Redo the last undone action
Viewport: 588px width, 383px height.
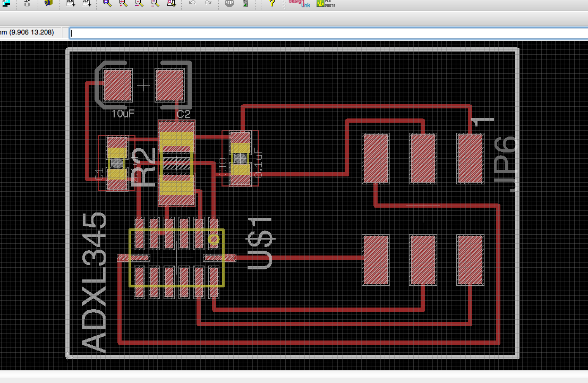click(x=208, y=3)
